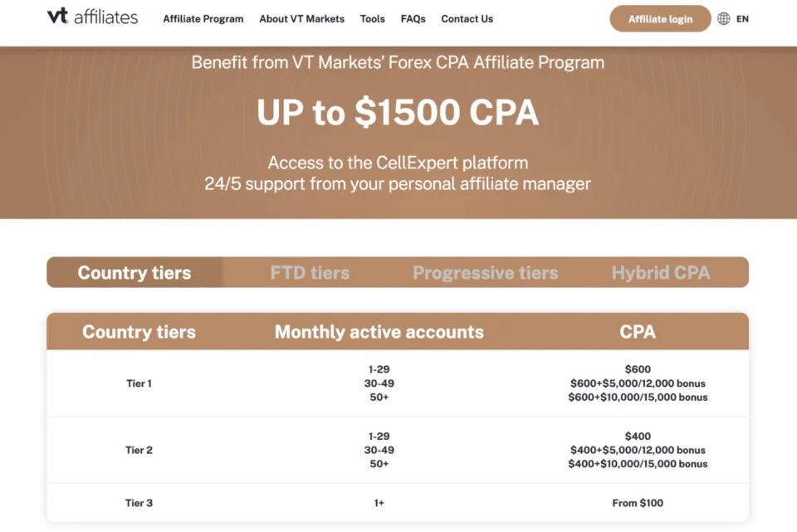Select the Tier 1 table row
The height and width of the screenshot is (532, 797).
click(138, 383)
